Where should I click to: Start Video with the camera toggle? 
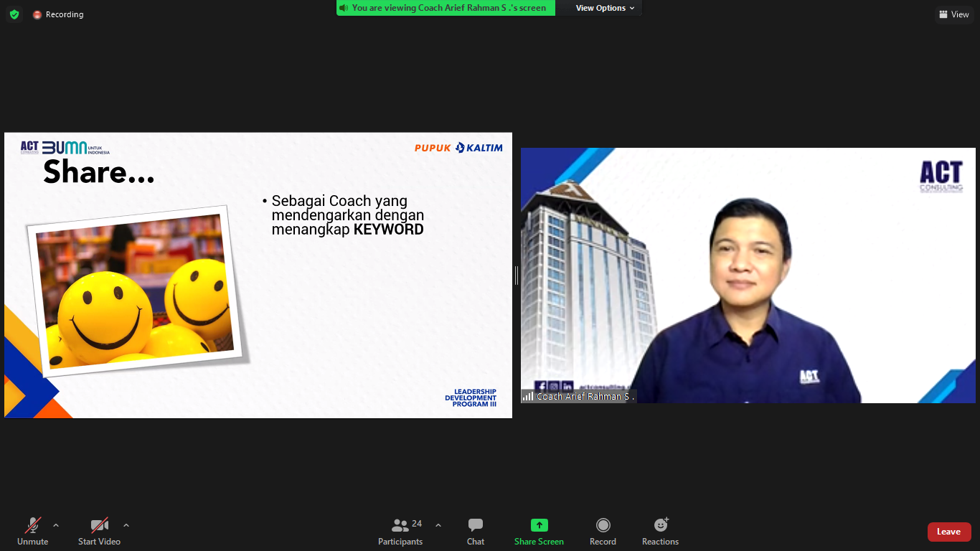coord(99,531)
